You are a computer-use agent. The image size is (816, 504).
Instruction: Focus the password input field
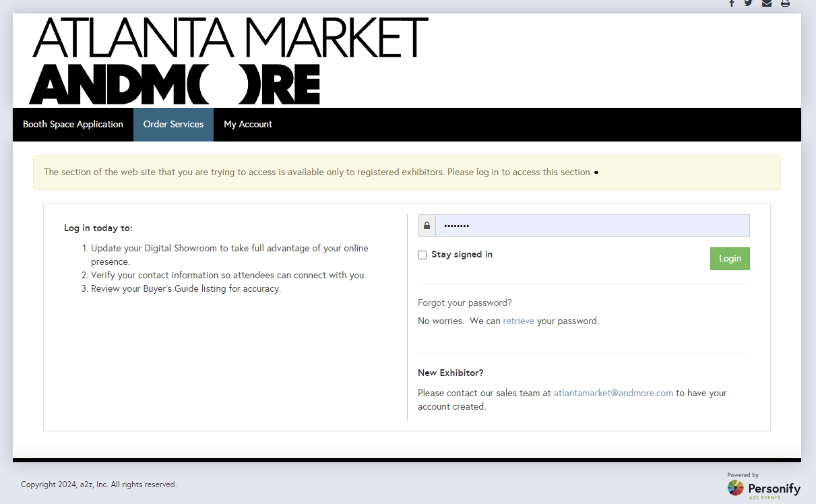point(592,226)
